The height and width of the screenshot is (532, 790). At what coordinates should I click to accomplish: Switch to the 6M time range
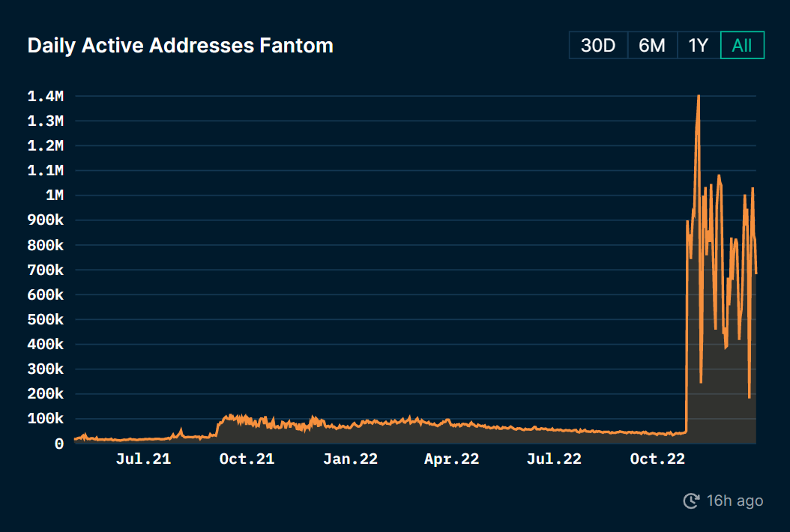coord(652,46)
